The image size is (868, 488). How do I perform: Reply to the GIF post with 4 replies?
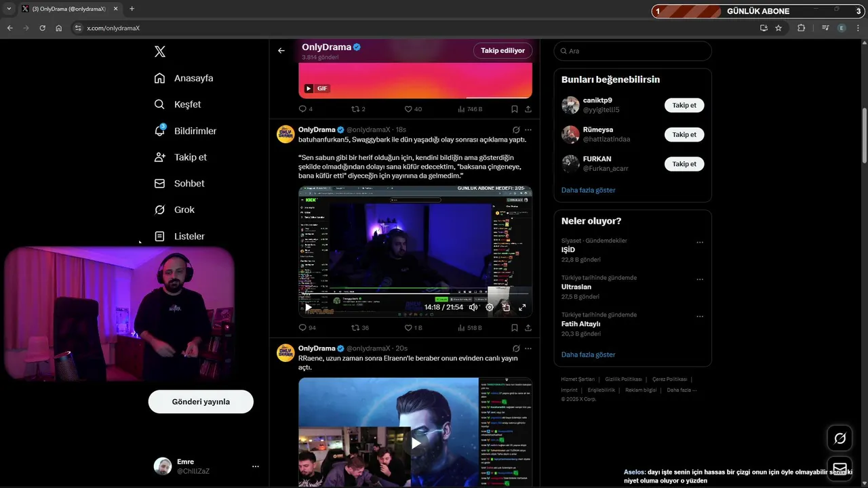[x=305, y=109]
